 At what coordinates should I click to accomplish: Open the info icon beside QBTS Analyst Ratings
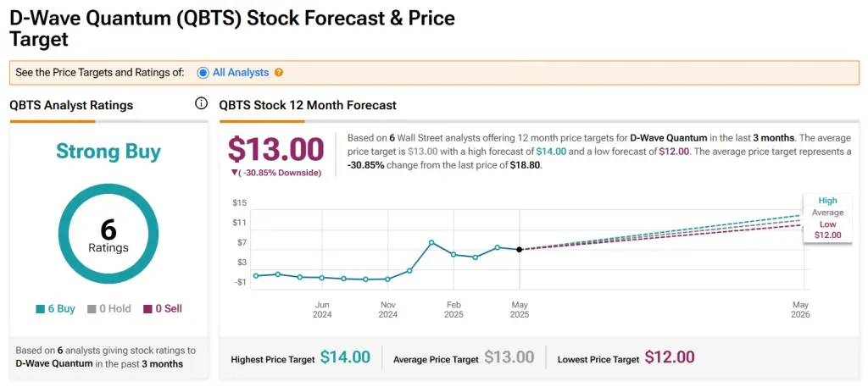(x=201, y=104)
